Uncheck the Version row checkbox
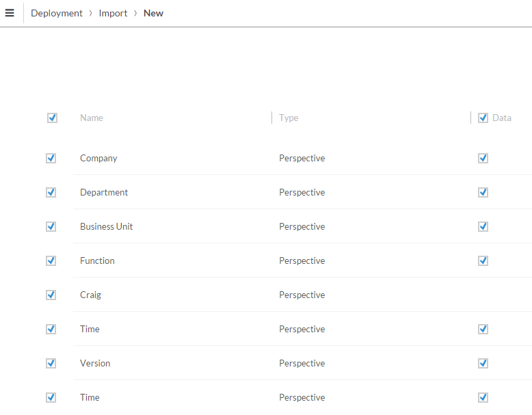The height and width of the screenshot is (415, 532). coord(51,363)
